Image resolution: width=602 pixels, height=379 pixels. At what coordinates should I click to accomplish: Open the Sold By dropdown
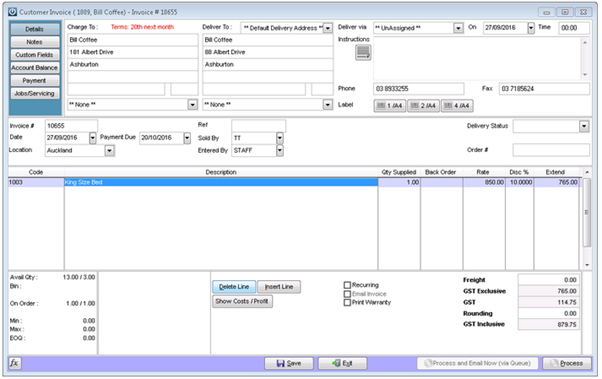280,138
